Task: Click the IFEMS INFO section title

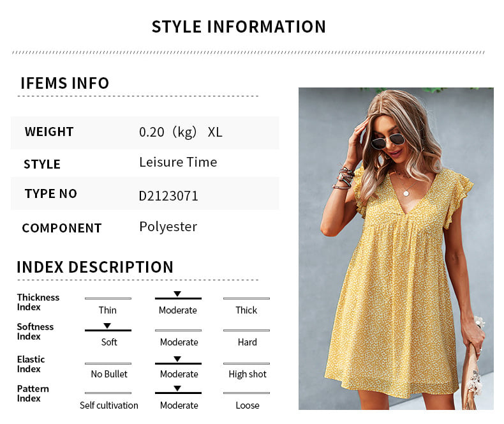Action: click(65, 83)
